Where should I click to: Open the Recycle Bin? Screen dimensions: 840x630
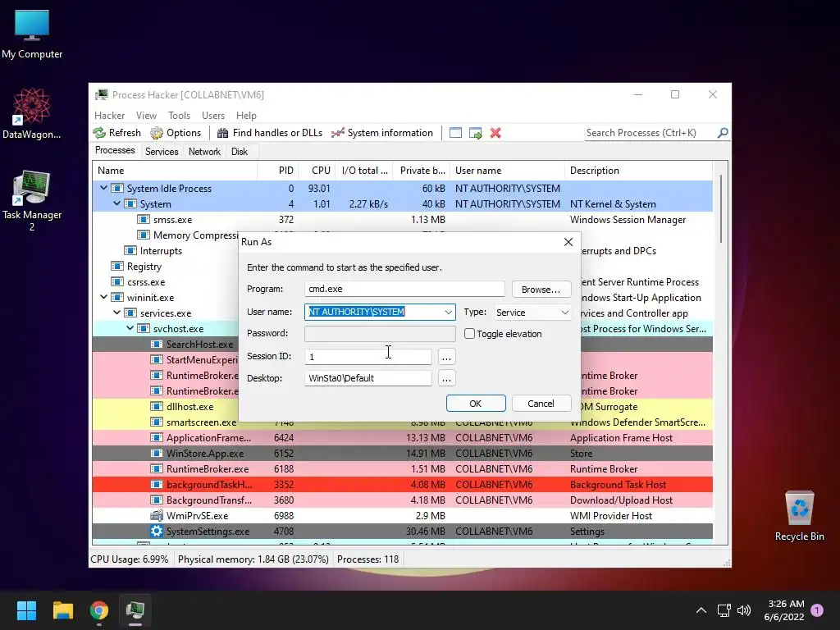point(799,516)
